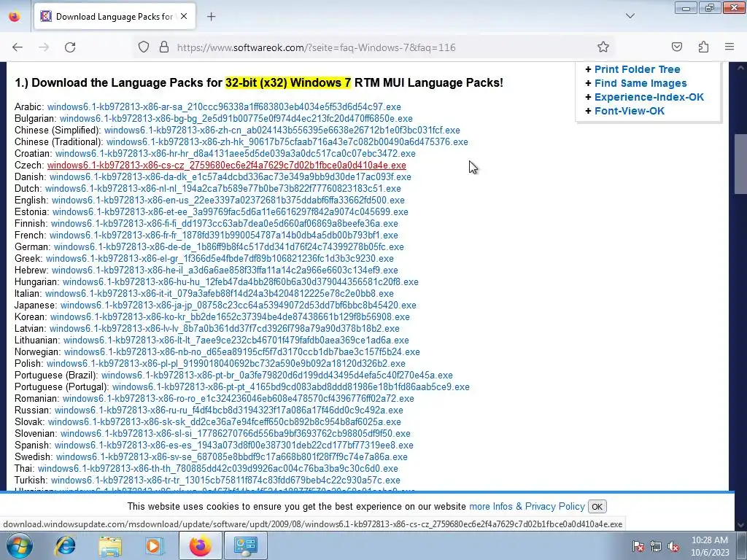Bookmark this page with the star
Viewport: 747px width, 560px height.
(x=603, y=47)
